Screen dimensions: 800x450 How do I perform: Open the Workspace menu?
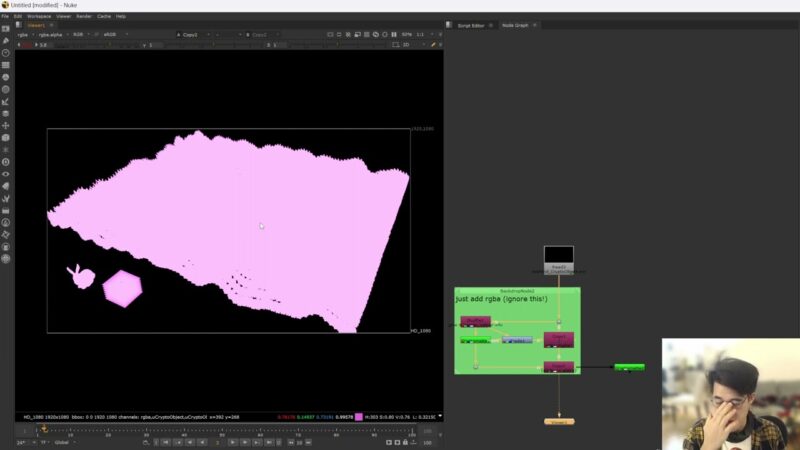point(39,16)
